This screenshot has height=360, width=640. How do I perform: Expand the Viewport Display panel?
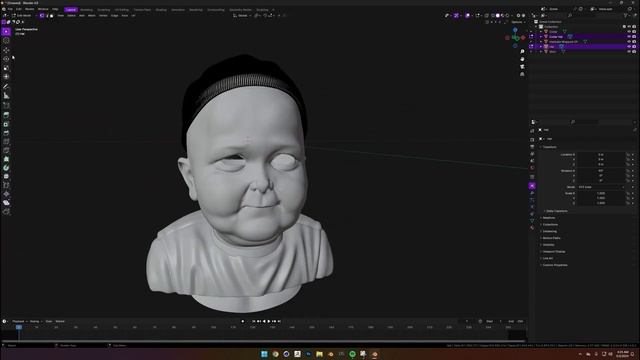click(553, 251)
